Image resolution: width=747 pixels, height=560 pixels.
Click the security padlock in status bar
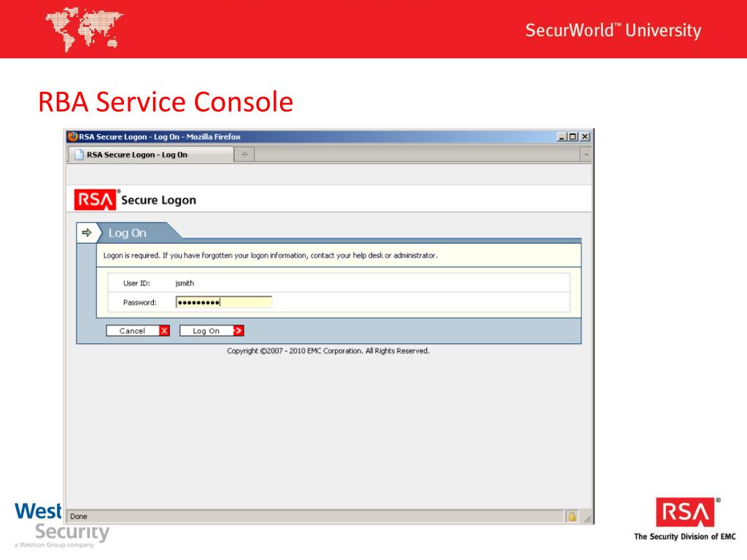coord(572,516)
